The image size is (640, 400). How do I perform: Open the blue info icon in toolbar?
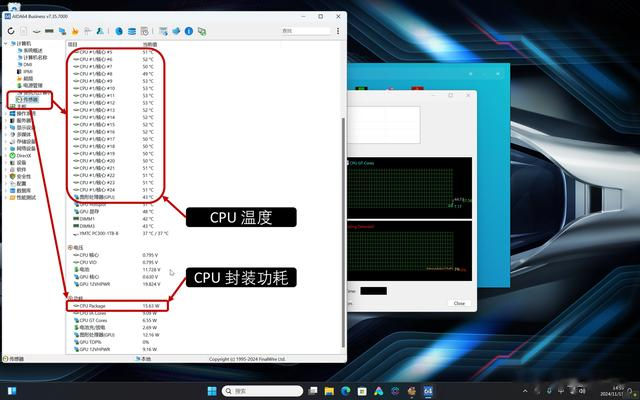tap(189, 31)
